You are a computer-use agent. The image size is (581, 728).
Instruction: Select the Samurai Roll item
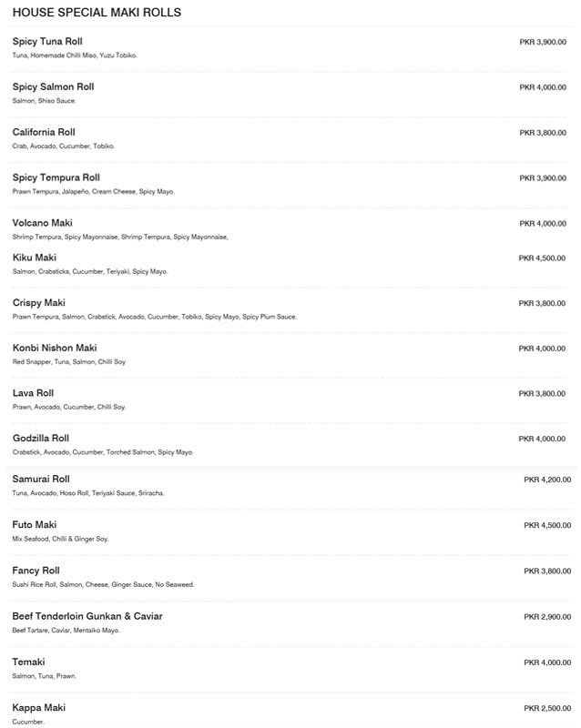click(41, 480)
